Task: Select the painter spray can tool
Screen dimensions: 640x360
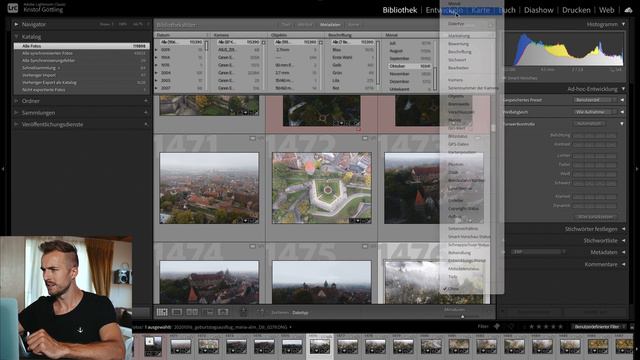Action: tap(243, 312)
